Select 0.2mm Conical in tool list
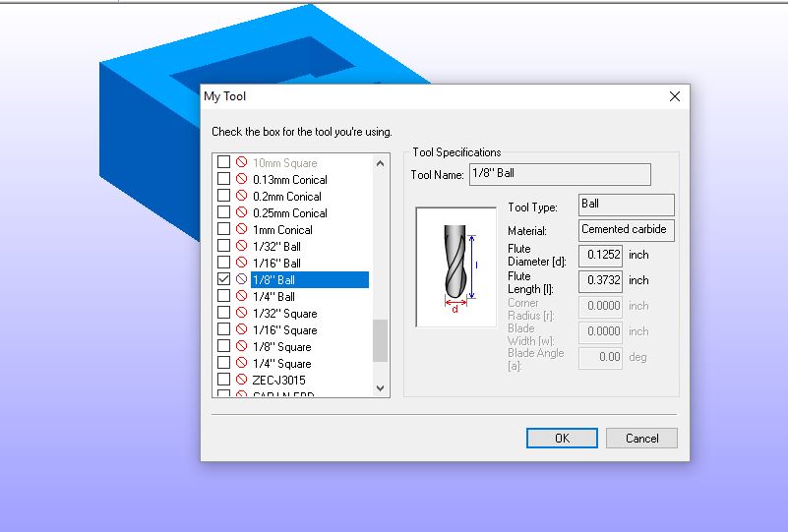Viewport: 788px width, 532px height. pyautogui.click(x=287, y=197)
